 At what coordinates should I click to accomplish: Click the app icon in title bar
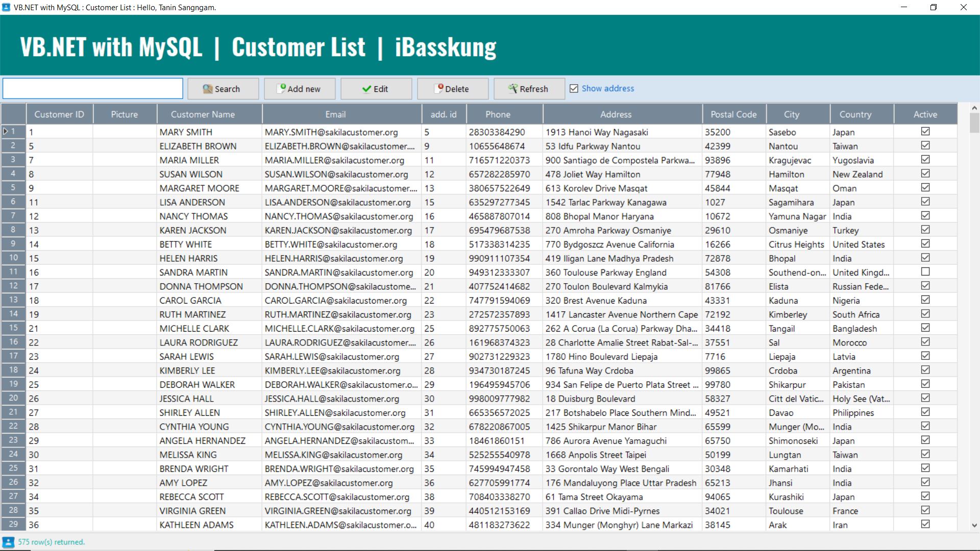click(6, 7)
